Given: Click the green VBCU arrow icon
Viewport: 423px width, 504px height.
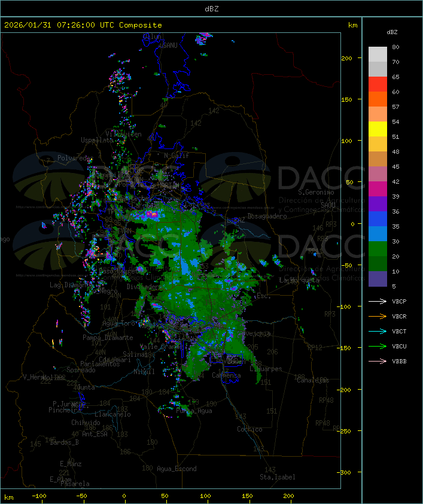Looking at the screenshot, I should 378,346.
